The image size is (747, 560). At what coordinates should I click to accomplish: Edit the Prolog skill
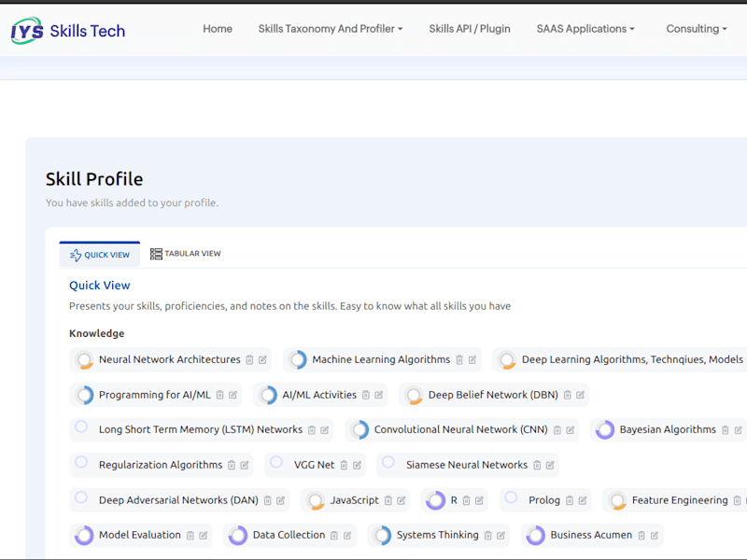point(582,500)
